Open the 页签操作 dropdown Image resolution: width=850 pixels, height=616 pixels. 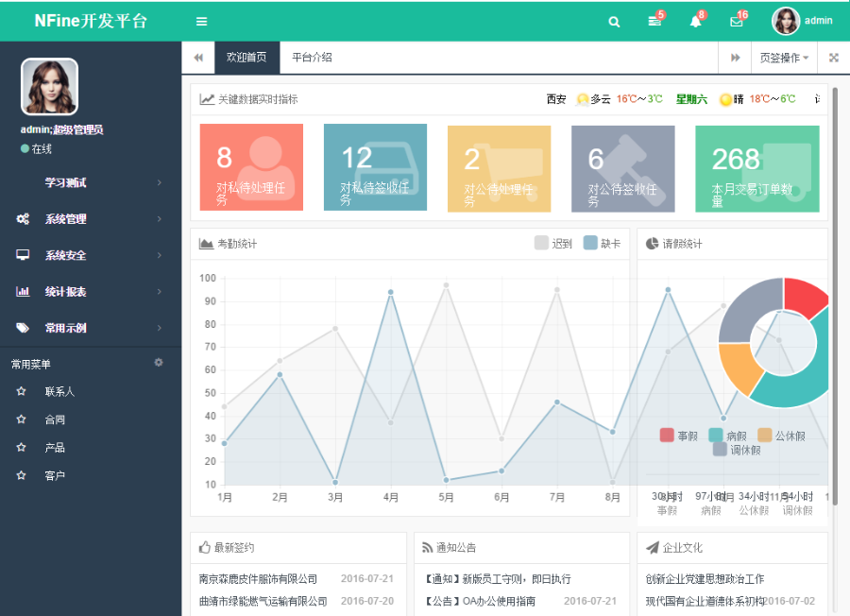pos(785,57)
